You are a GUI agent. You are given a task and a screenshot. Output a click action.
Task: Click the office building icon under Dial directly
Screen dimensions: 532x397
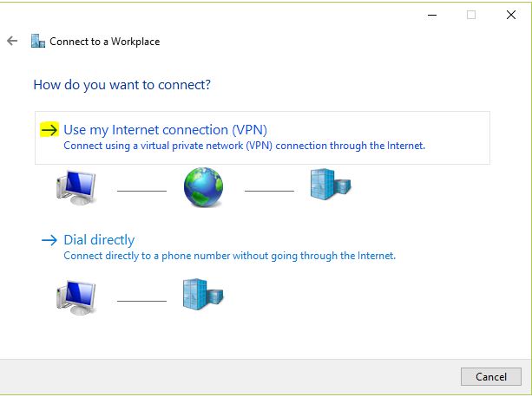(x=203, y=295)
